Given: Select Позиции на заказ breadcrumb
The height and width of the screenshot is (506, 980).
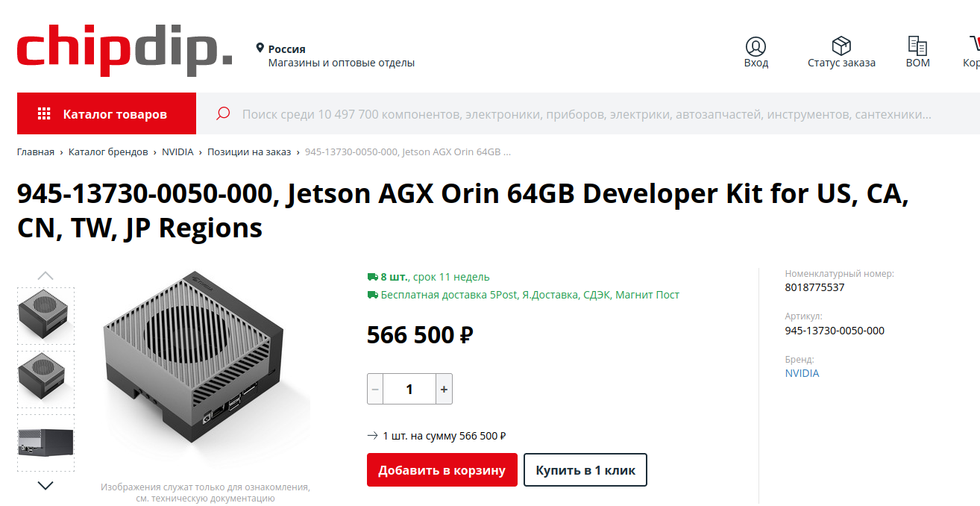Looking at the screenshot, I should pos(249,152).
